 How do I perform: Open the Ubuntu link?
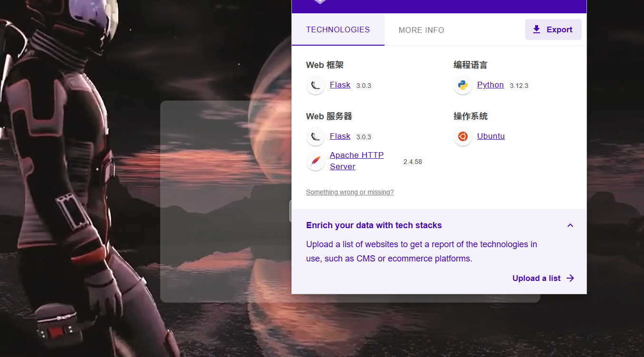click(x=491, y=136)
